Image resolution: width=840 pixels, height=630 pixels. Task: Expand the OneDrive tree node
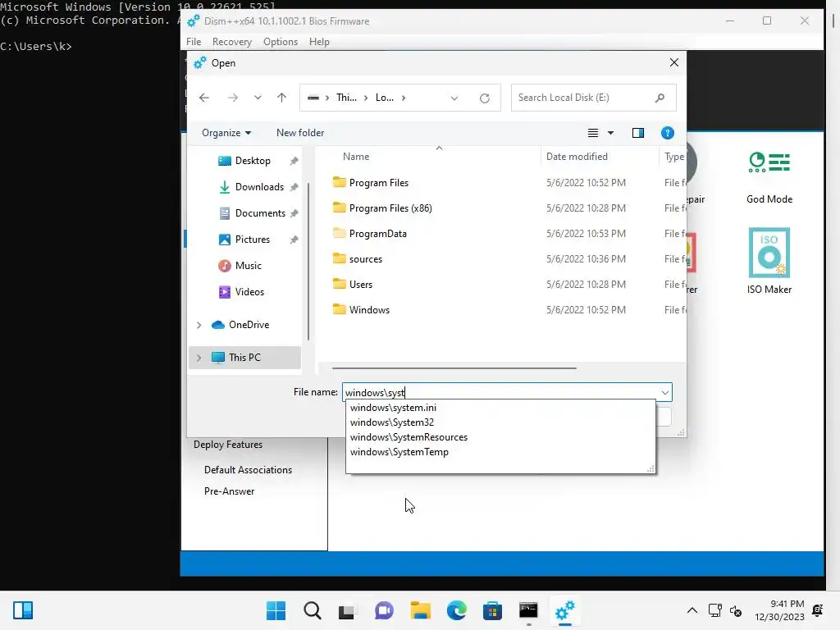tap(199, 325)
